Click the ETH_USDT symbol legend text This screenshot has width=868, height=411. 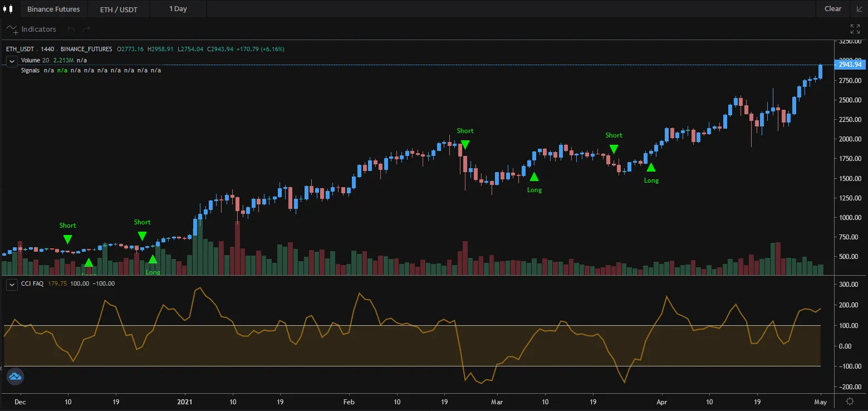(21, 49)
